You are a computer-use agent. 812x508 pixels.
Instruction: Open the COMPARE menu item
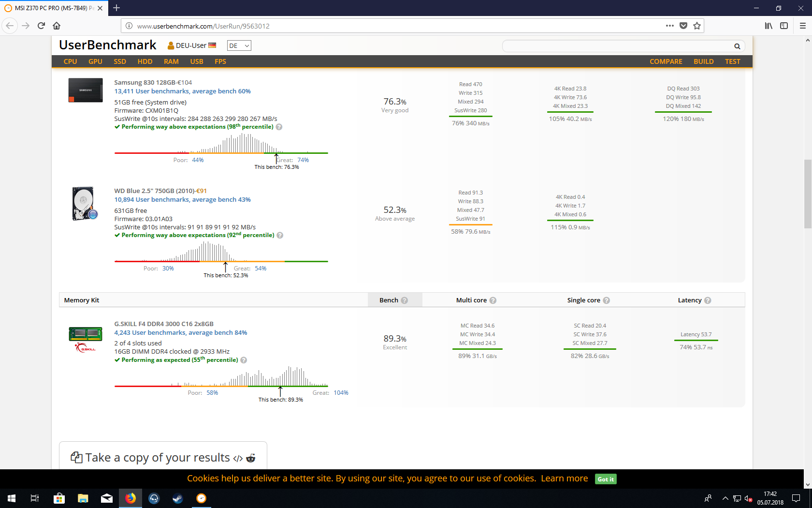pos(666,61)
